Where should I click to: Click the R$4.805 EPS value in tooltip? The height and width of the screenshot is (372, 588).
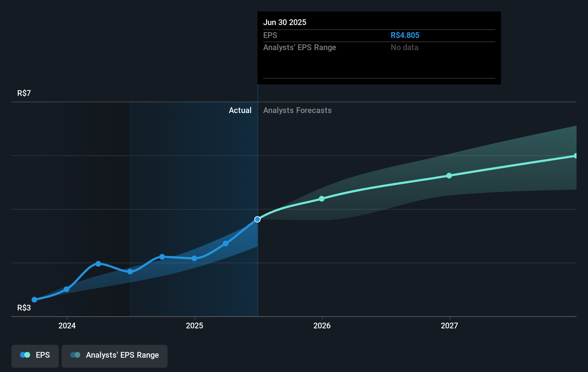tap(405, 35)
